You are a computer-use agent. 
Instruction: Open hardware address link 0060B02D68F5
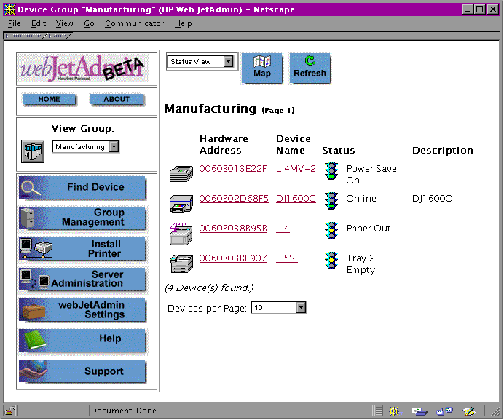[x=234, y=199]
